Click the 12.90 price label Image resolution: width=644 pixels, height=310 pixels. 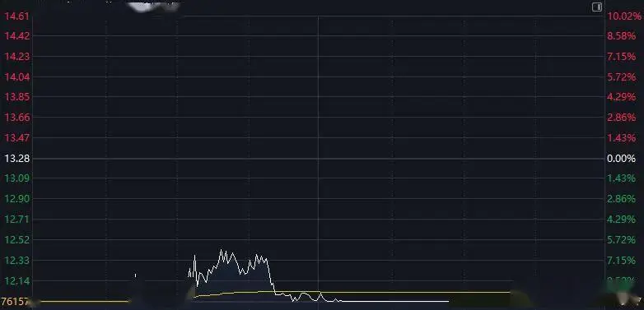point(16,199)
